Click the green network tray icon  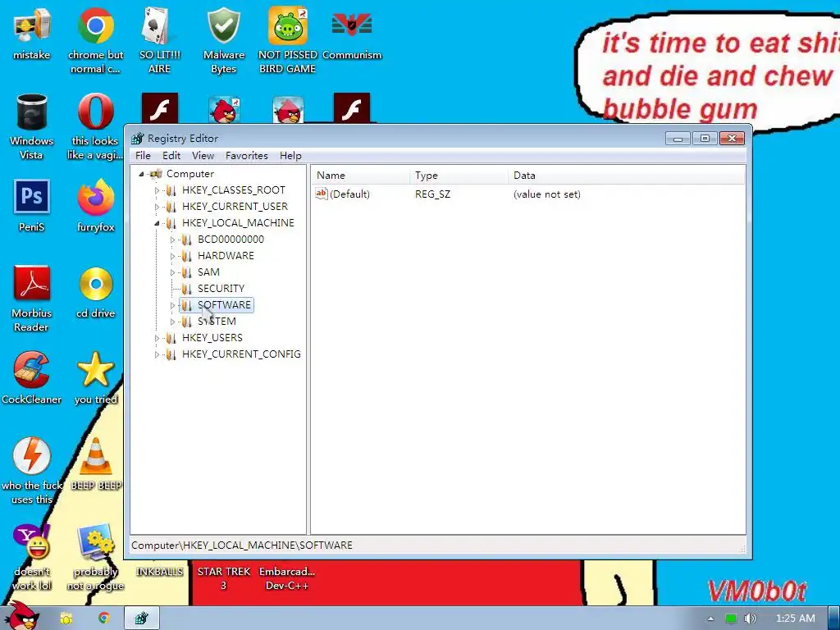point(730,619)
